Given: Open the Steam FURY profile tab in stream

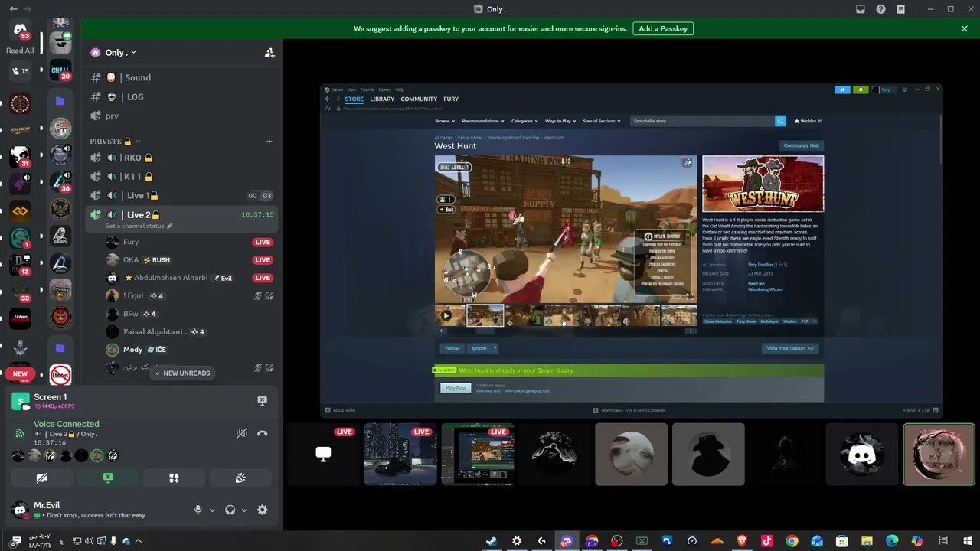Looking at the screenshot, I should [x=451, y=99].
